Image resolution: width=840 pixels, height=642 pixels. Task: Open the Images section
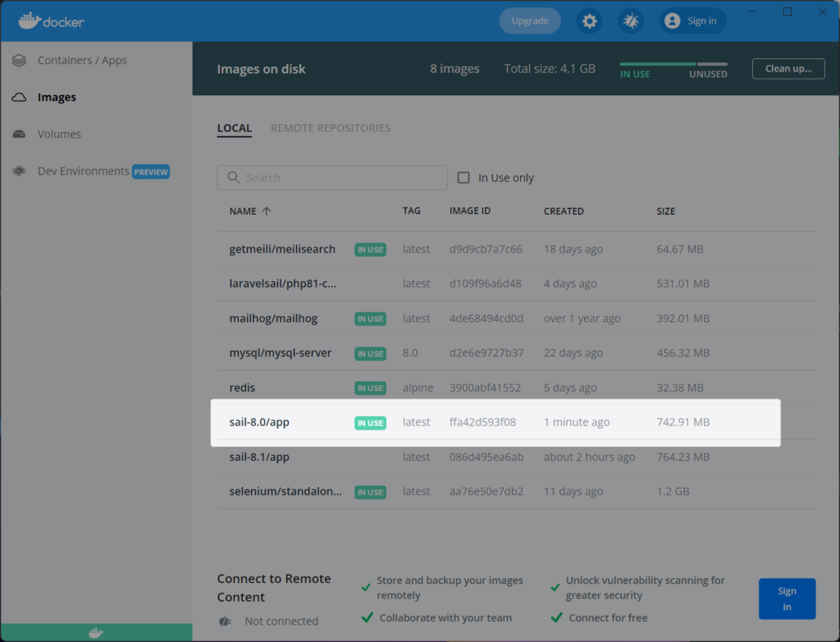(57, 98)
